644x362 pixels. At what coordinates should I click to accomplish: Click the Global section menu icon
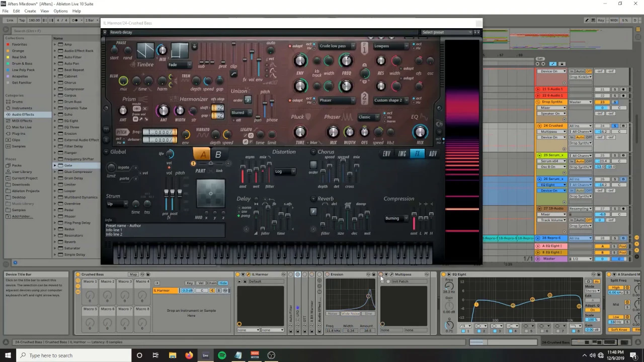tap(106, 152)
